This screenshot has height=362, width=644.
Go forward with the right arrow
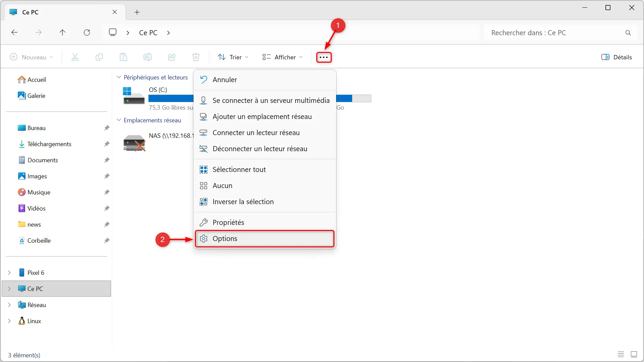(39, 33)
